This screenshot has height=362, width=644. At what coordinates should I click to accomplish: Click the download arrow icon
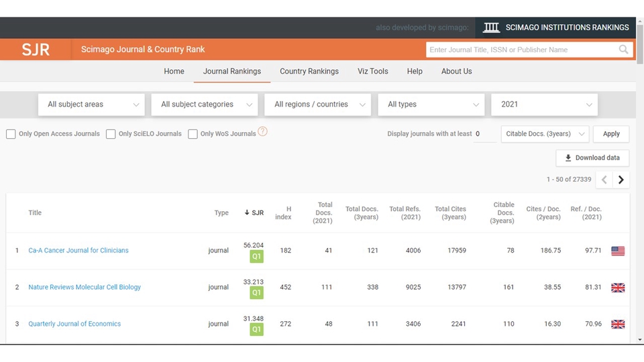pos(568,158)
